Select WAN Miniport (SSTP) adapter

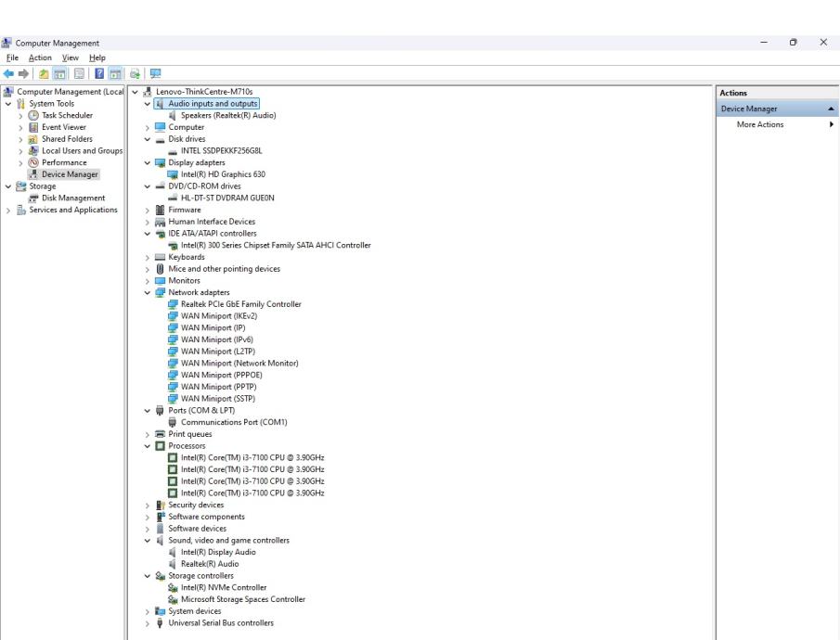(x=217, y=399)
